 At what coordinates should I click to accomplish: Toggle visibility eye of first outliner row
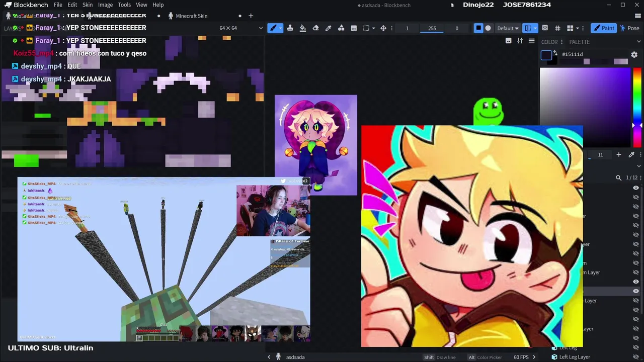tap(636, 188)
